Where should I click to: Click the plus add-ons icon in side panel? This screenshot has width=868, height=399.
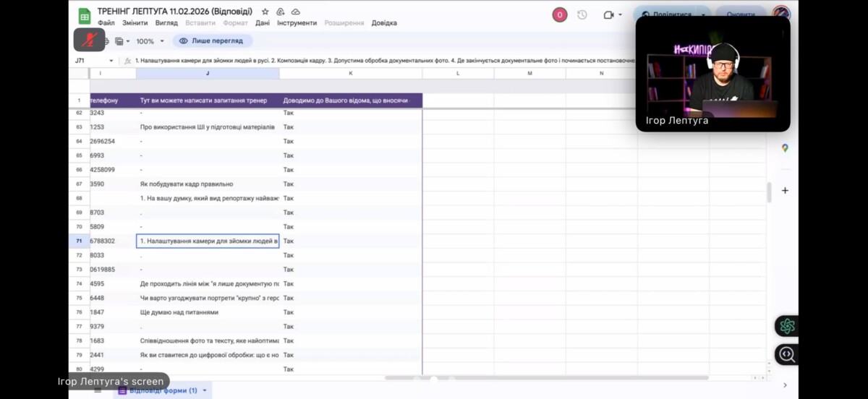(785, 191)
